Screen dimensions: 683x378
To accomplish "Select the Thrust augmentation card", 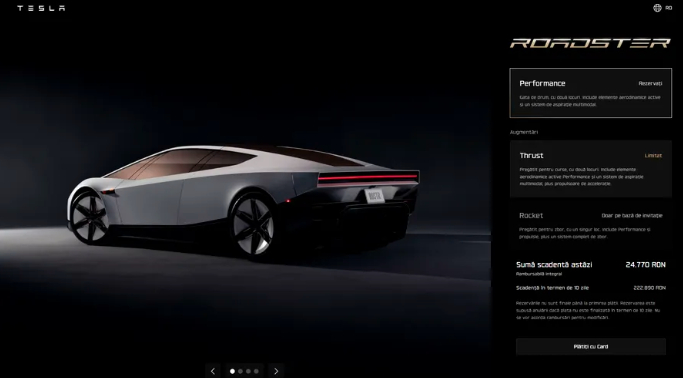I will (591, 169).
